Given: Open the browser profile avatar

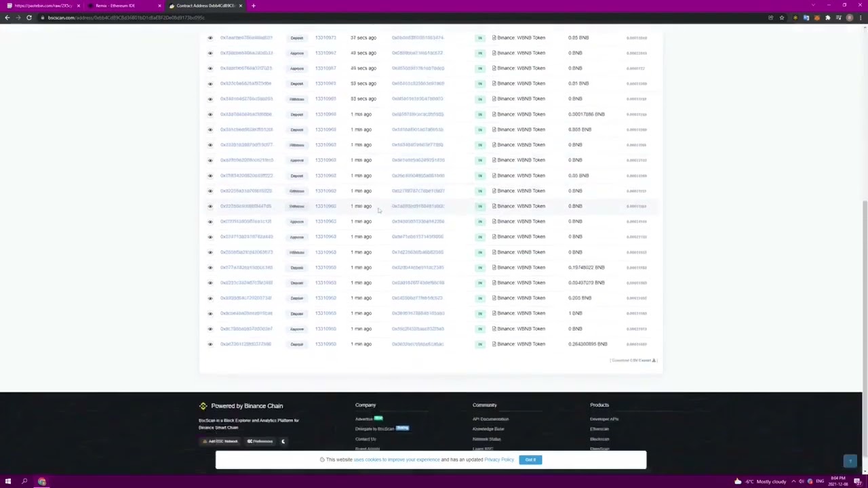Looking at the screenshot, I should coord(850,18).
